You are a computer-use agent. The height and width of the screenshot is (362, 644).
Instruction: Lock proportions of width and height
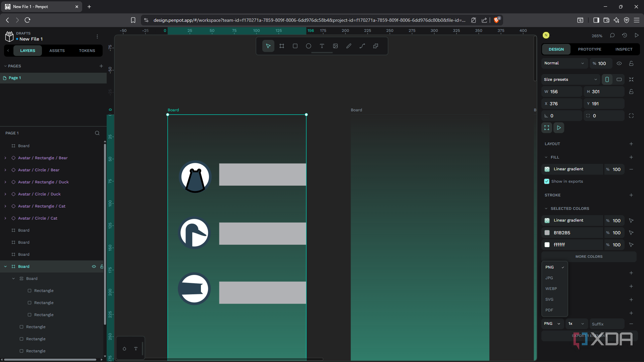631,92
